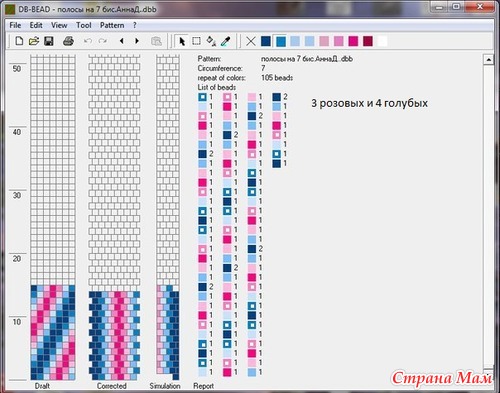Choose the rectangular selection tool
The height and width of the screenshot is (393, 500).
pyautogui.click(x=196, y=41)
